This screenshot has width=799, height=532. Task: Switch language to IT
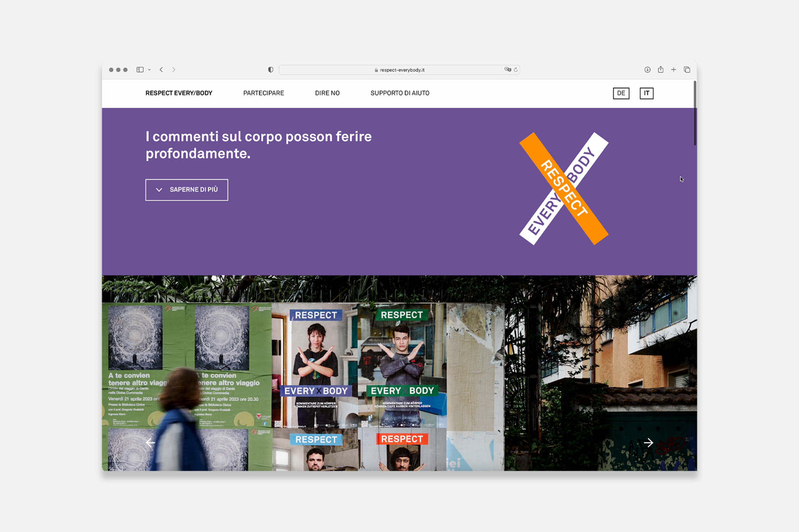point(646,93)
